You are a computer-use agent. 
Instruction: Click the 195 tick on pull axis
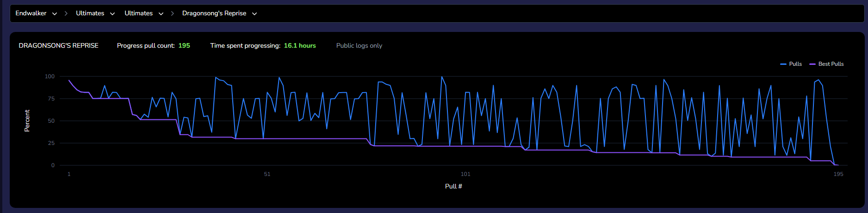838,174
